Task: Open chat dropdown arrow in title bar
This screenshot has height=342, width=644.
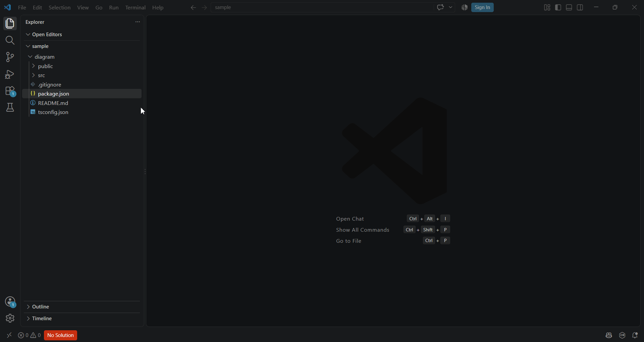Action: coord(450,7)
